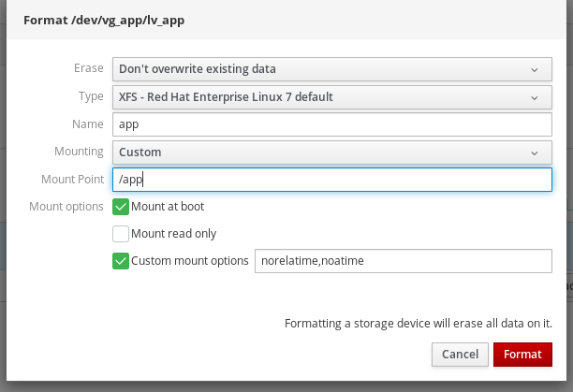
Task: Click the "Type" field label
Action: tap(92, 96)
